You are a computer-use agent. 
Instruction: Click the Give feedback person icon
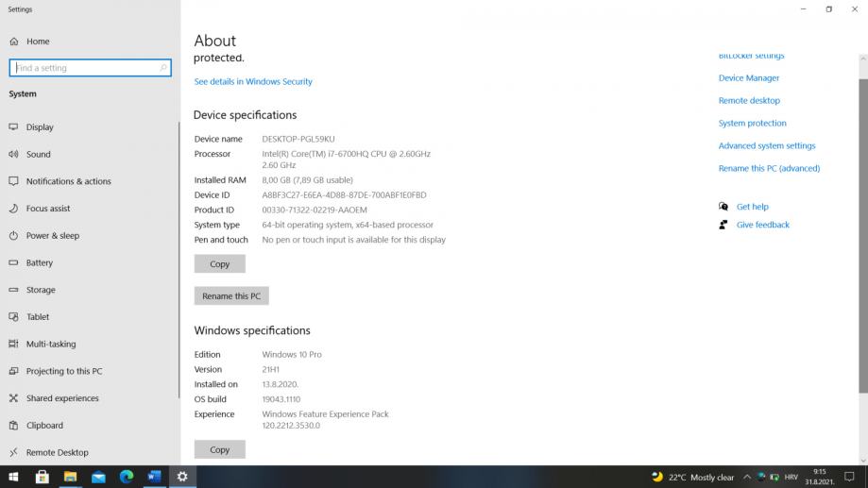pyautogui.click(x=723, y=225)
